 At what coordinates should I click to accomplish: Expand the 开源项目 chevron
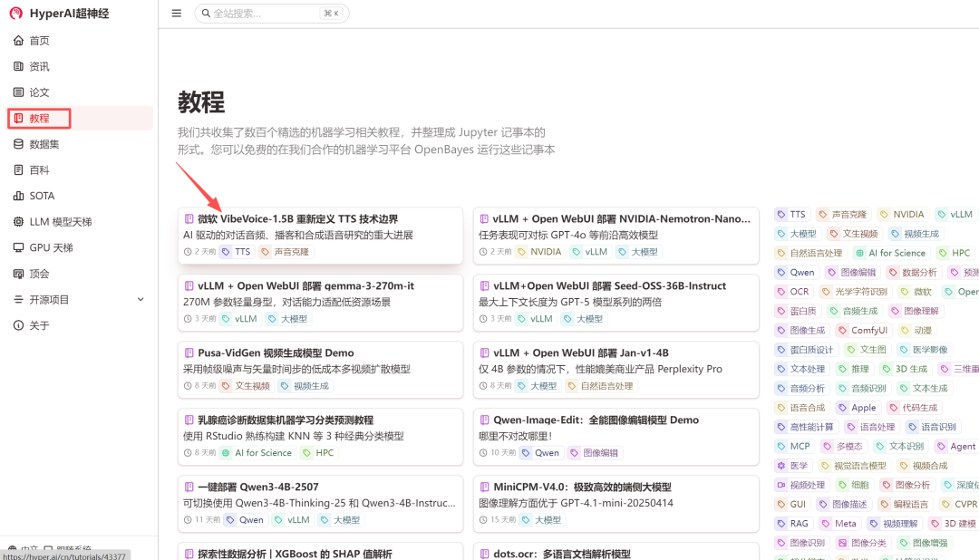pyautogui.click(x=141, y=300)
